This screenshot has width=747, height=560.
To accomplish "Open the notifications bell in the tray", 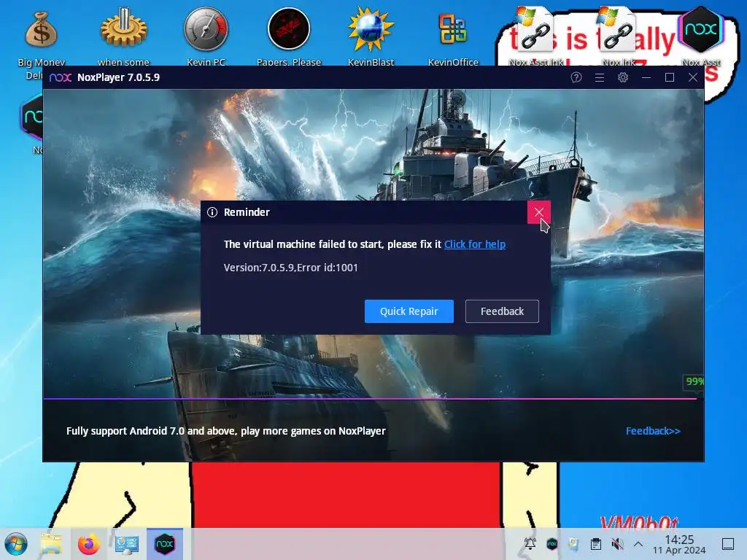I will coord(530,544).
